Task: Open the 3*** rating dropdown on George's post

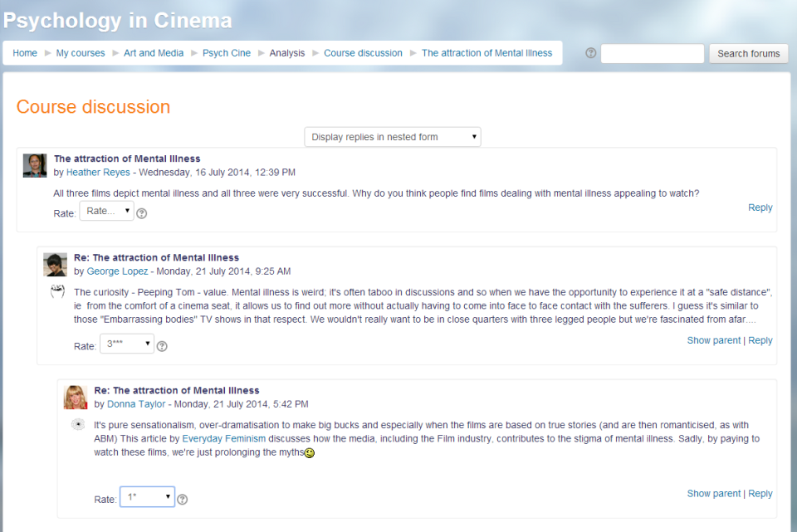Action: [127, 344]
